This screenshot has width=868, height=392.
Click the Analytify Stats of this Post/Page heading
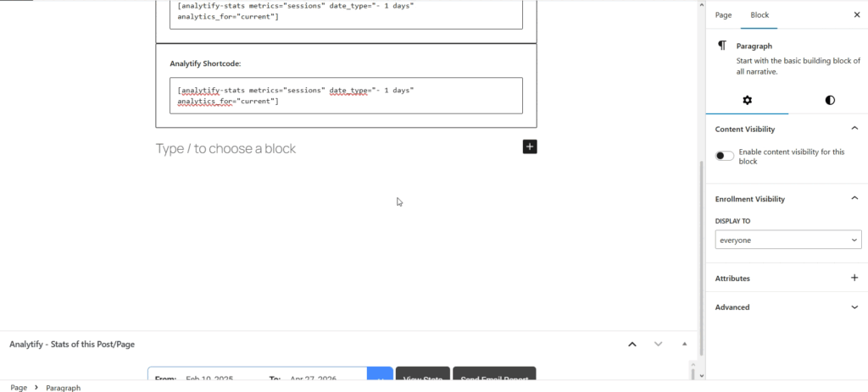click(x=72, y=344)
